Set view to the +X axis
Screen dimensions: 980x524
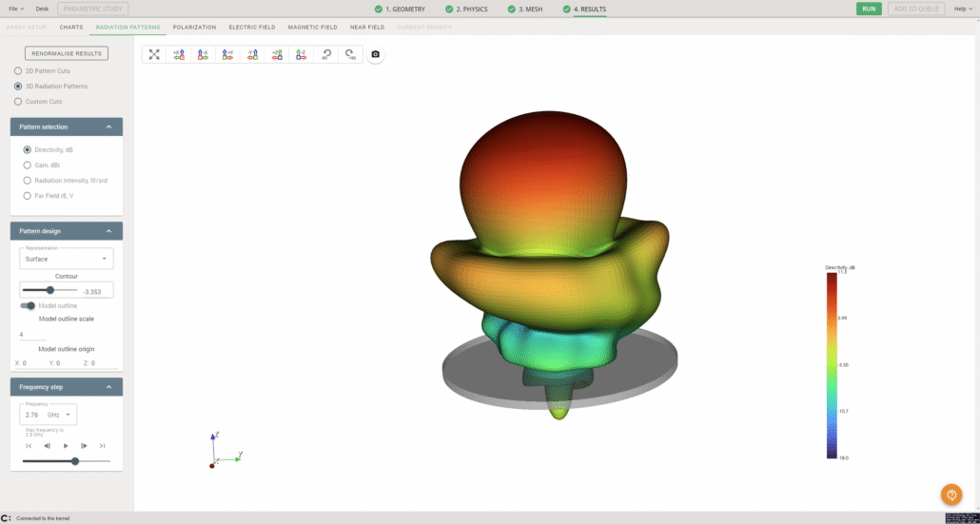(x=178, y=54)
